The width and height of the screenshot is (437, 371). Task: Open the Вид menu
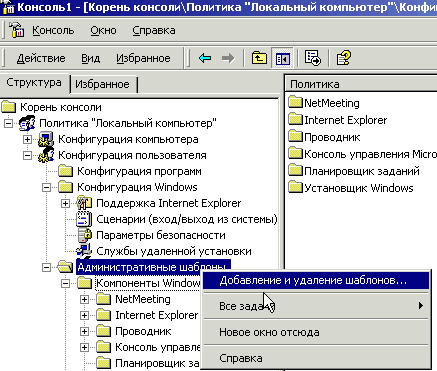coord(90,58)
